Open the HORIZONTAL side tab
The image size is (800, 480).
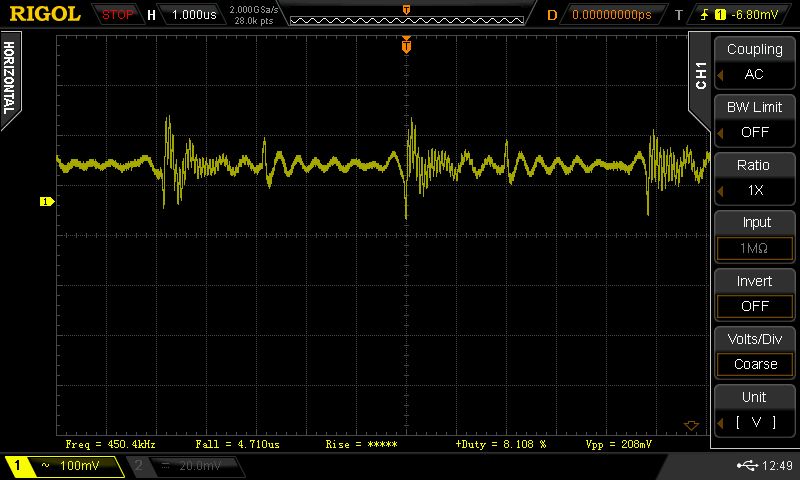pos(10,78)
